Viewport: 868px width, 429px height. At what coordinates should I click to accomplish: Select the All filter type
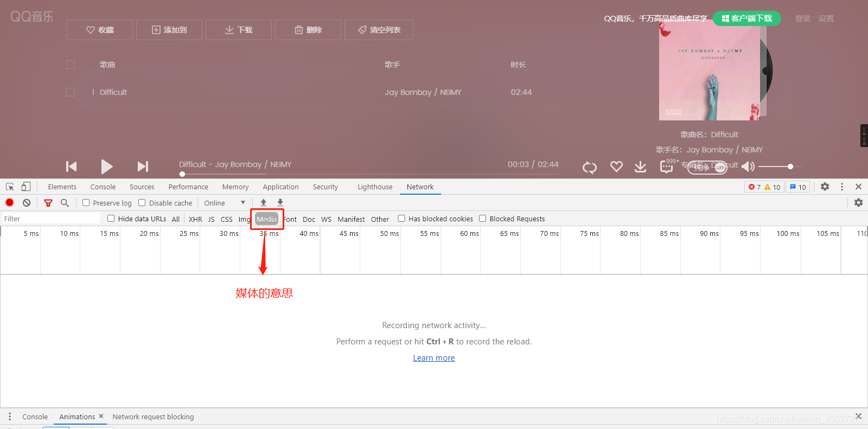point(176,219)
